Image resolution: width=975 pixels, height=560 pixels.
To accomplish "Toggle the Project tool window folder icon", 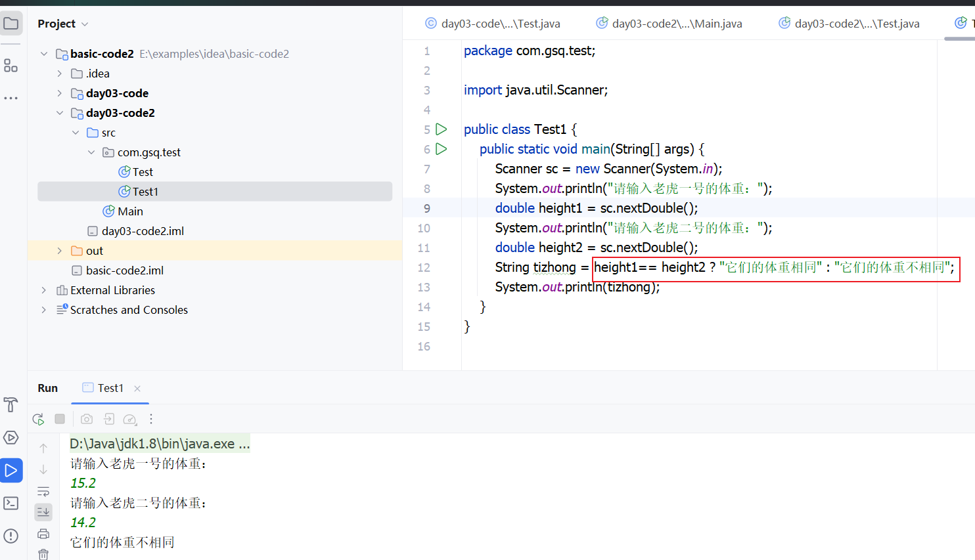I will pos(11,24).
